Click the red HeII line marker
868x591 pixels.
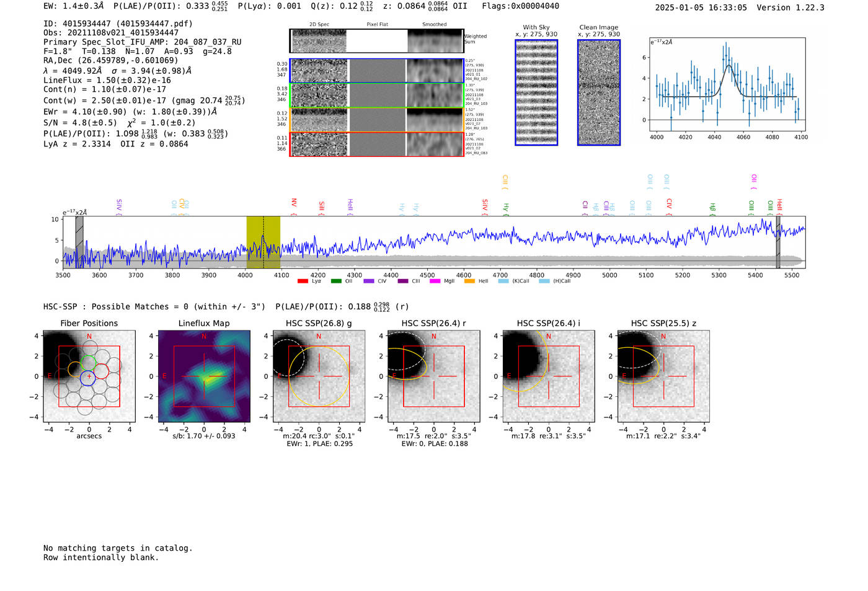[779, 207]
